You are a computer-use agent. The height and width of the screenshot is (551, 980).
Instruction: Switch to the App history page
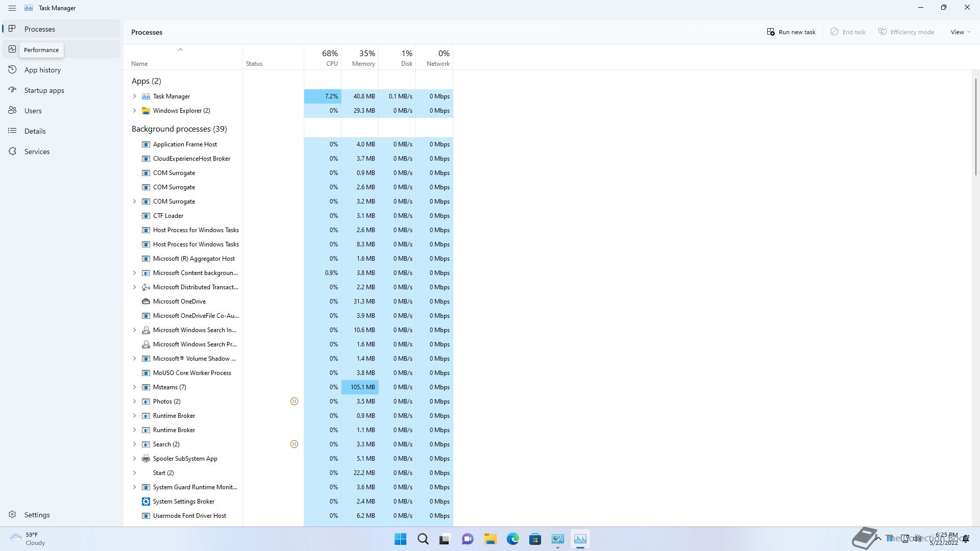(x=61, y=70)
